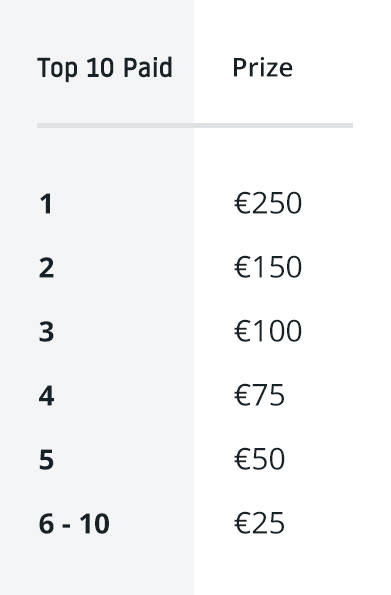Click the euro symbol of €250

pos(242,203)
